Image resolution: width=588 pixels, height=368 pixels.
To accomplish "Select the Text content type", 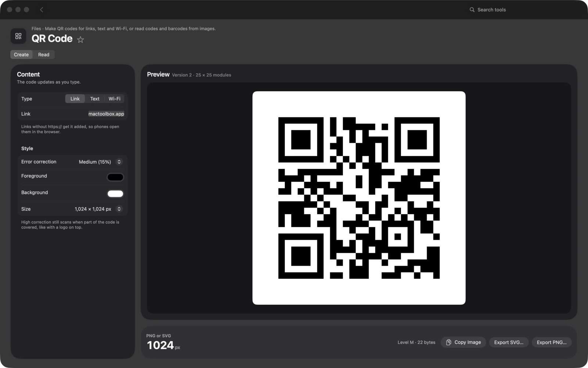I will [x=95, y=99].
